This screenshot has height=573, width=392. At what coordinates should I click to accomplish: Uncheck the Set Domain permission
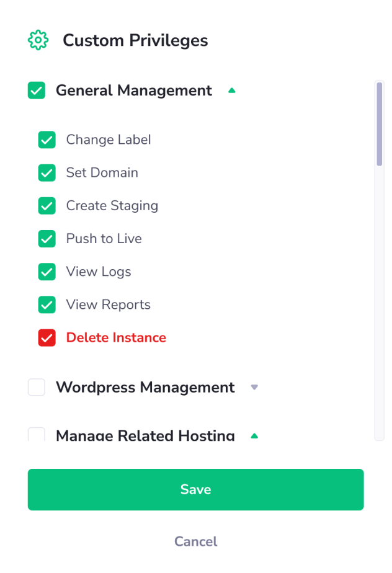point(47,172)
